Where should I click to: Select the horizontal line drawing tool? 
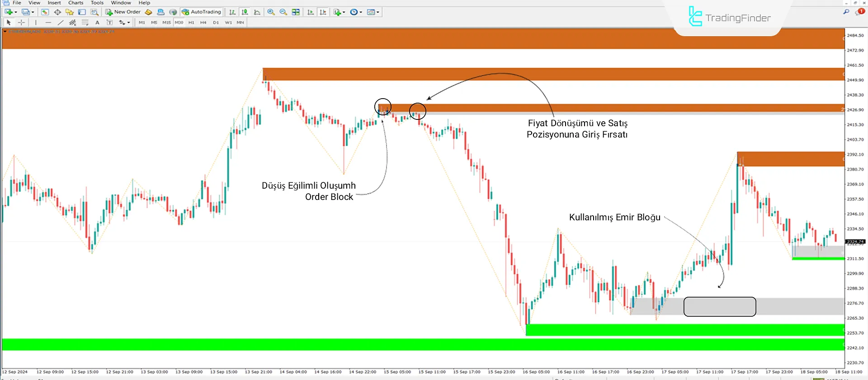(x=48, y=22)
